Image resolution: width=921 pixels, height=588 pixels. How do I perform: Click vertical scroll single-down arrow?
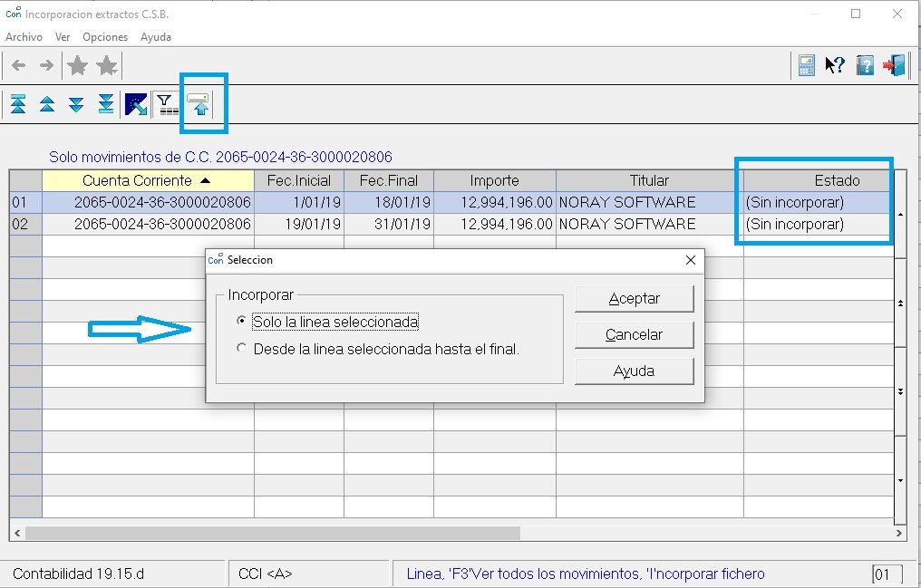(900, 480)
